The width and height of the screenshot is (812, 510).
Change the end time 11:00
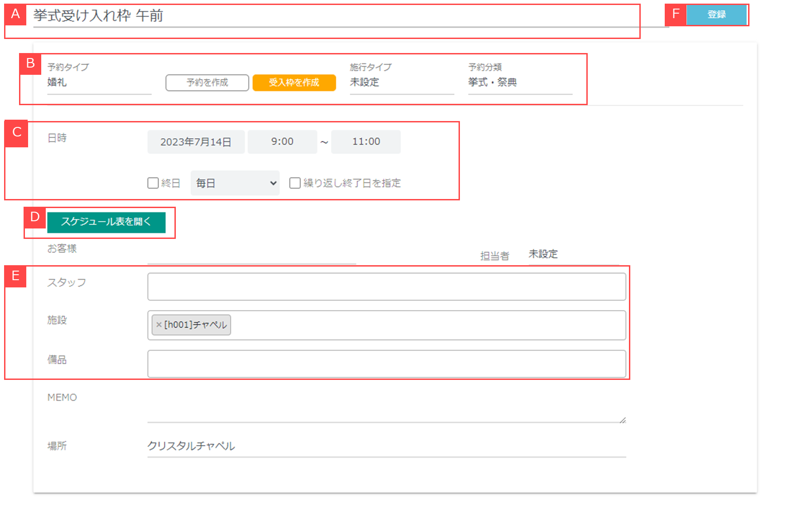click(x=366, y=142)
